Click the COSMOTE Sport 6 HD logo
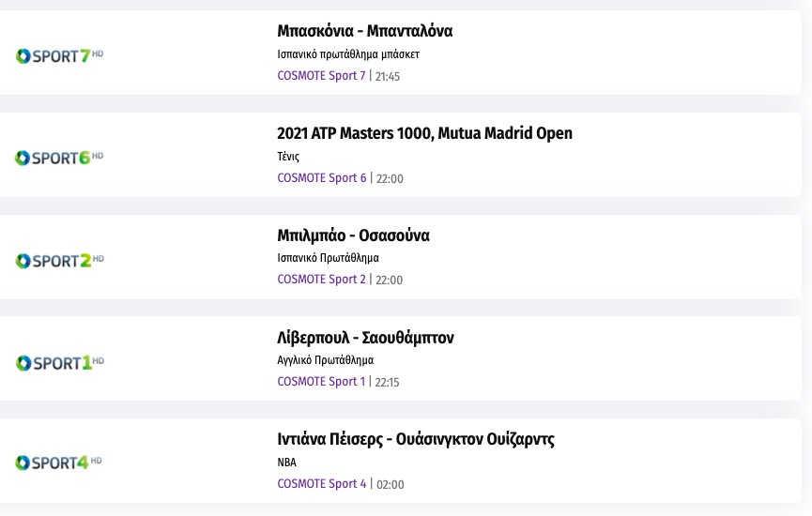 click(59, 159)
